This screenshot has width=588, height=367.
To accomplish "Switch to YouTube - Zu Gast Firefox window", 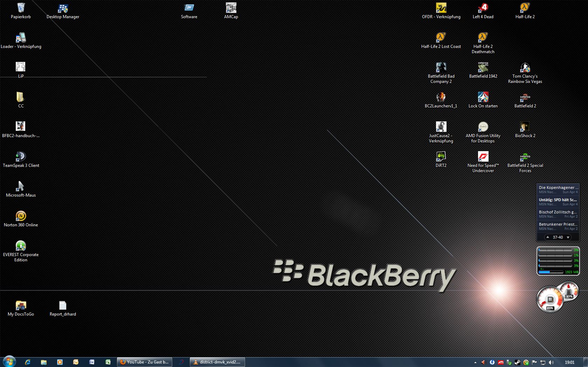I will 145,362.
